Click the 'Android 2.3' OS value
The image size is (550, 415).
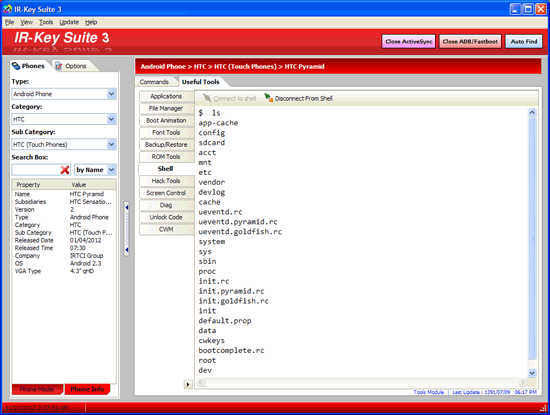tap(86, 263)
